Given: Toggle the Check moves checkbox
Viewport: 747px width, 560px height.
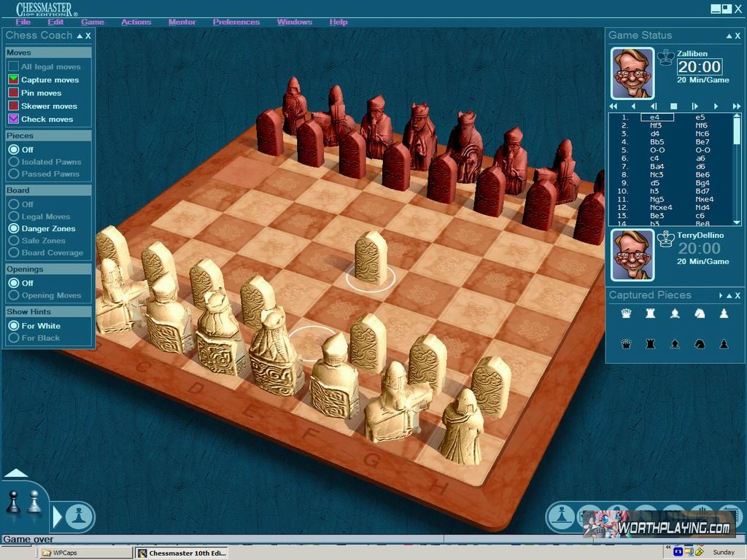Looking at the screenshot, I should pos(13,119).
